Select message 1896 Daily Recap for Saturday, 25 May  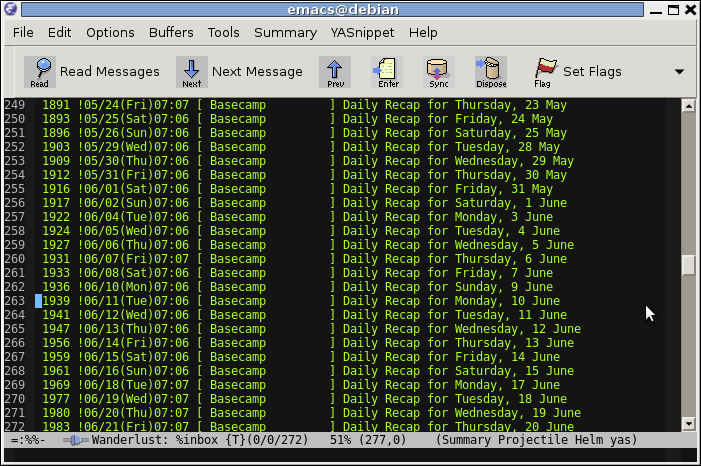click(304, 133)
